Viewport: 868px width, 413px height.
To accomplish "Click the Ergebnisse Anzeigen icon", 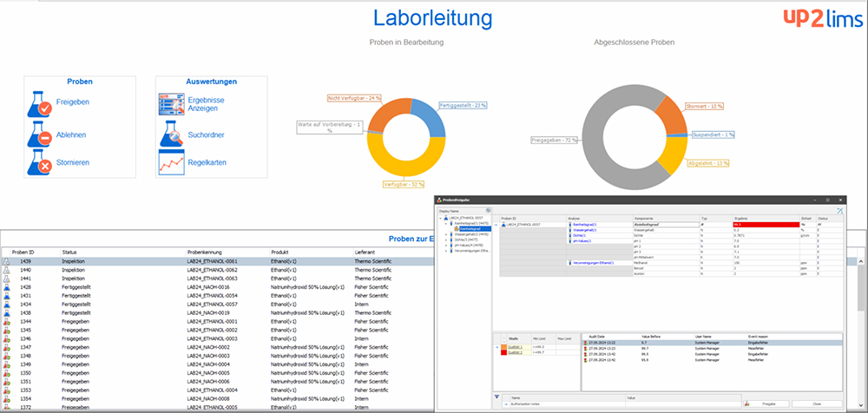I will (172, 104).
